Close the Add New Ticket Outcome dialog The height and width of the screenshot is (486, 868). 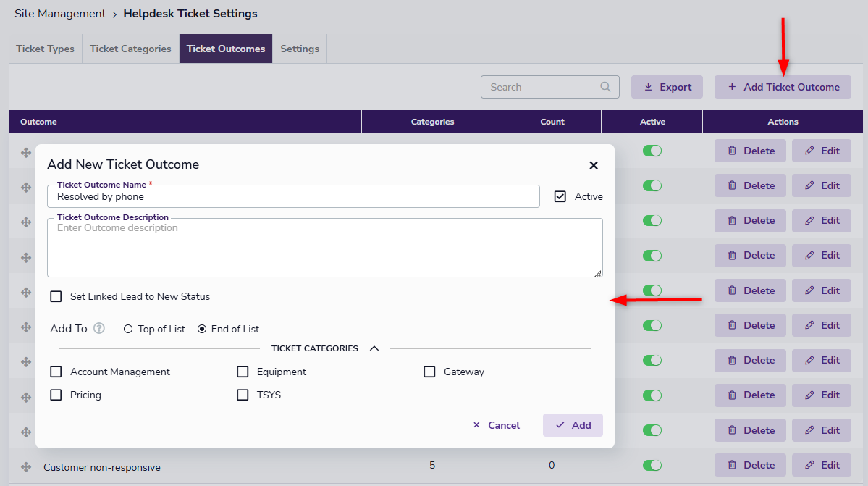point(594,165)
